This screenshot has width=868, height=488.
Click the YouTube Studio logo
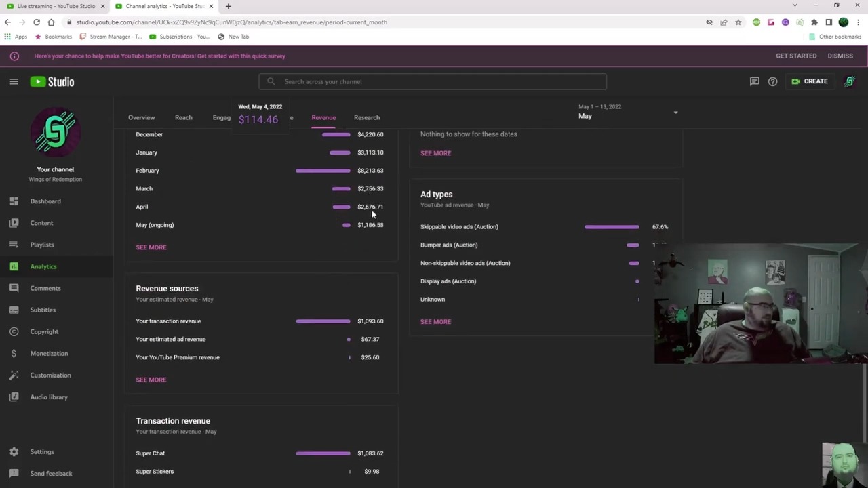tap(52, 81)
